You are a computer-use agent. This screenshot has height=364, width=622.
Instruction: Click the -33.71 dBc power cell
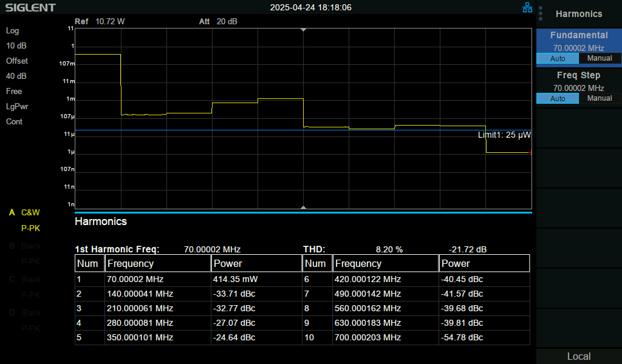tap(256, 294)
